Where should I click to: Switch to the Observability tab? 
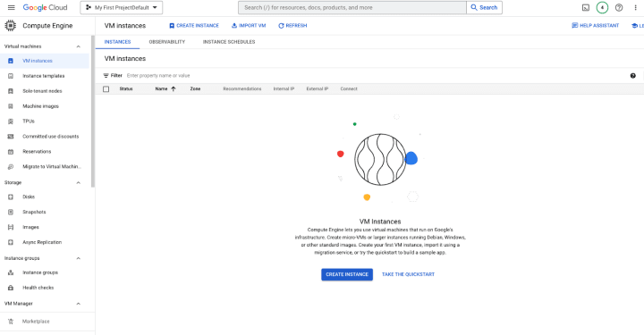[166, 42]
